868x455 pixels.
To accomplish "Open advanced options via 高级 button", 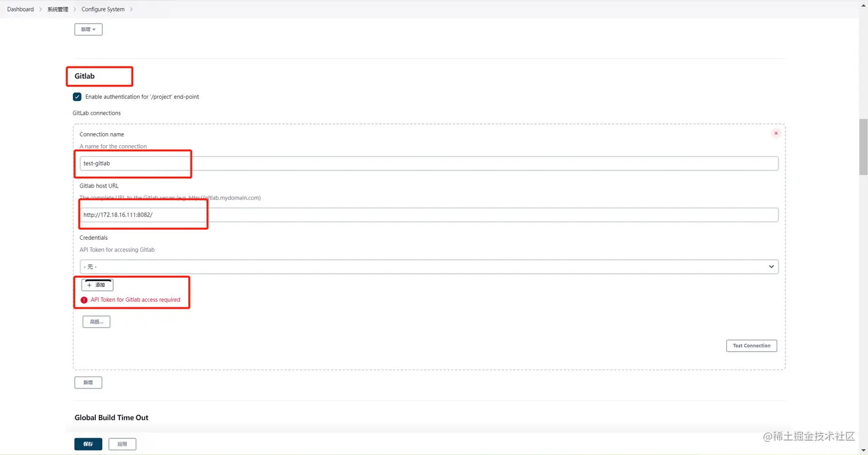I will click(x=96, y=321).
